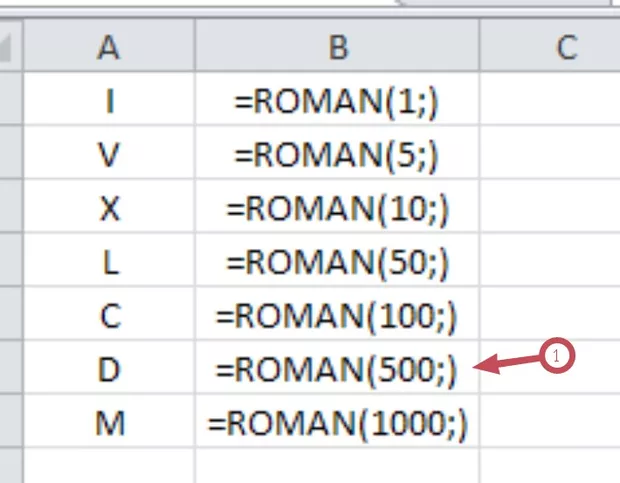Select cell containing Roman numeral V
Screen dimensions: 620x483
click(x=109, y=155)
